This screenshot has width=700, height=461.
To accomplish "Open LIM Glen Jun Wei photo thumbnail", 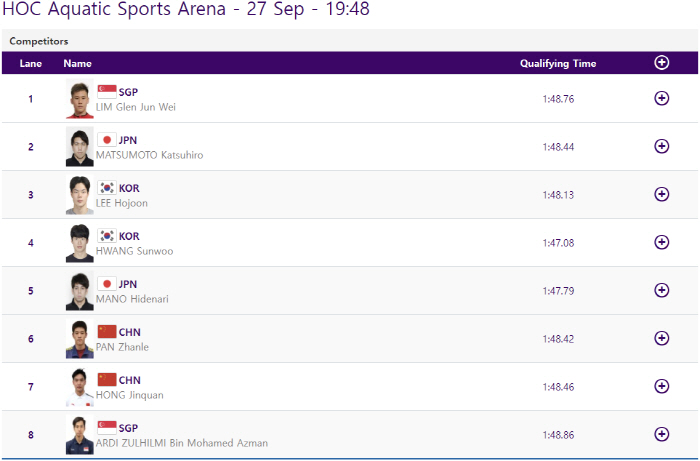I will pyautogui.click(x=80, y=99).
